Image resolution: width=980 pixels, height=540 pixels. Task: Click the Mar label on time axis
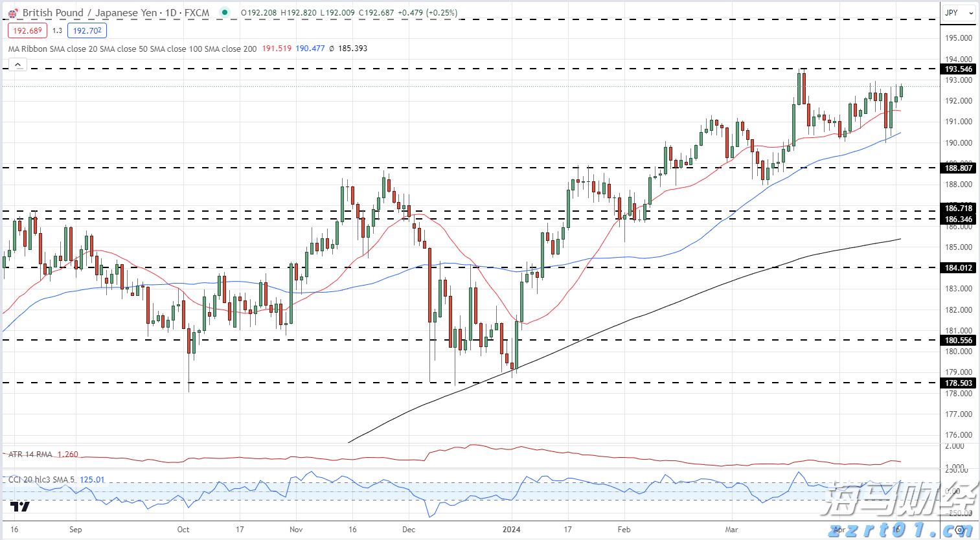(x=731, y=530)
